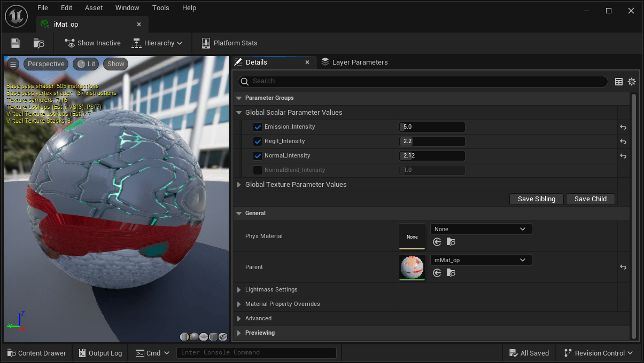This screenshot has width=644, height=363.
Task: Reset Normal_Intensity to its default value
Action: (623, 156)
